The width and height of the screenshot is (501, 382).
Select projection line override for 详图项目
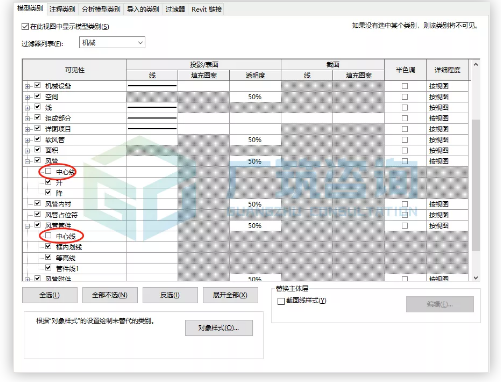[x=152, y=129]
